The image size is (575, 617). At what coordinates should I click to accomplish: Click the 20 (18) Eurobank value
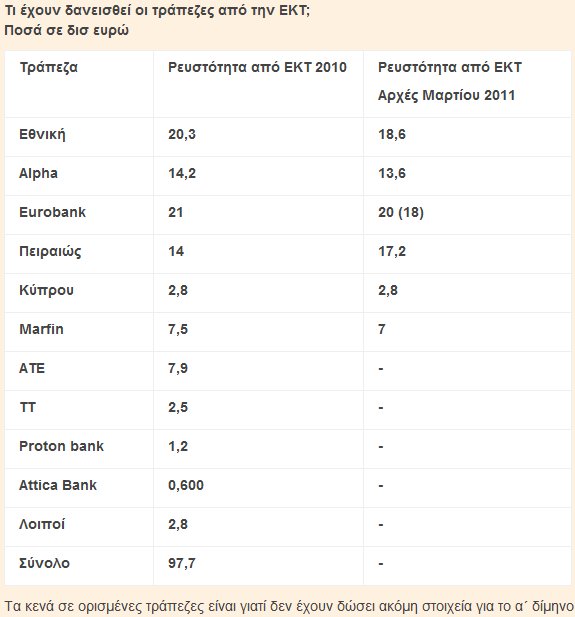tap(401, 212)
